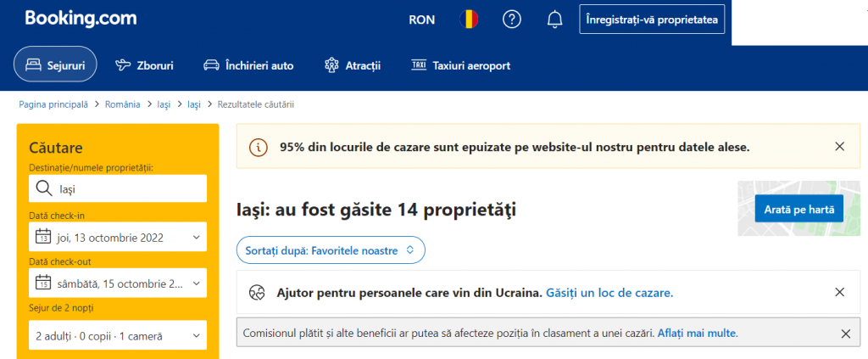The image size is (868, 359).
Task: Open language selector with Romanian flag
Action: [x=469, y=20]
